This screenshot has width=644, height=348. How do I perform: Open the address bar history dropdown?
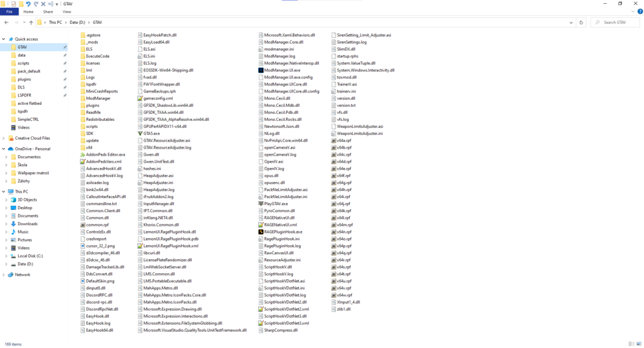coord(571,23)
